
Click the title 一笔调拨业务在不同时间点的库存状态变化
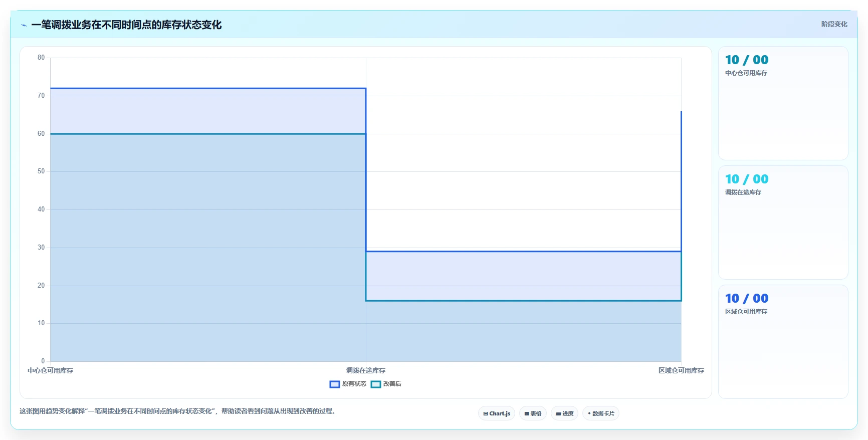coord(126,25)
